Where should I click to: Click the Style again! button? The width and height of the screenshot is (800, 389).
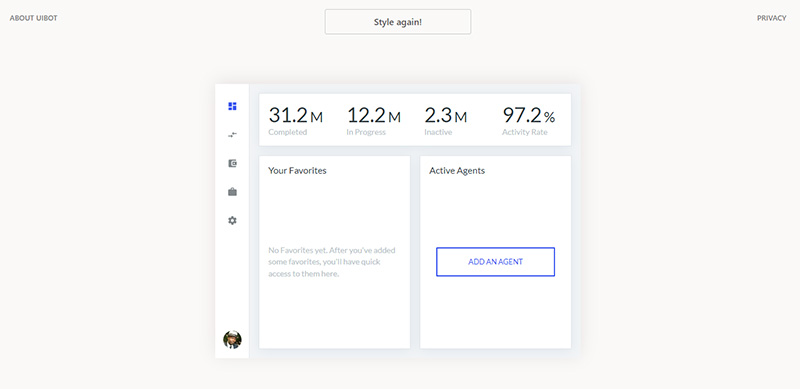coord(398,22)
